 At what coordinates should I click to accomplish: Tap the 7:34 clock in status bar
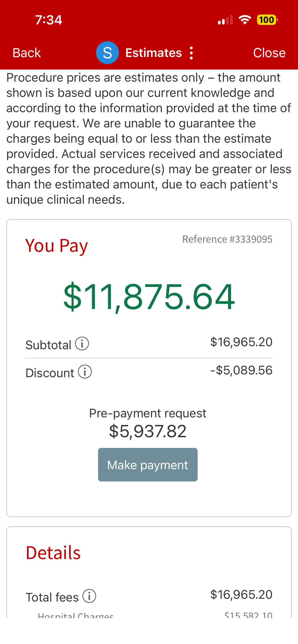[49, 20]
